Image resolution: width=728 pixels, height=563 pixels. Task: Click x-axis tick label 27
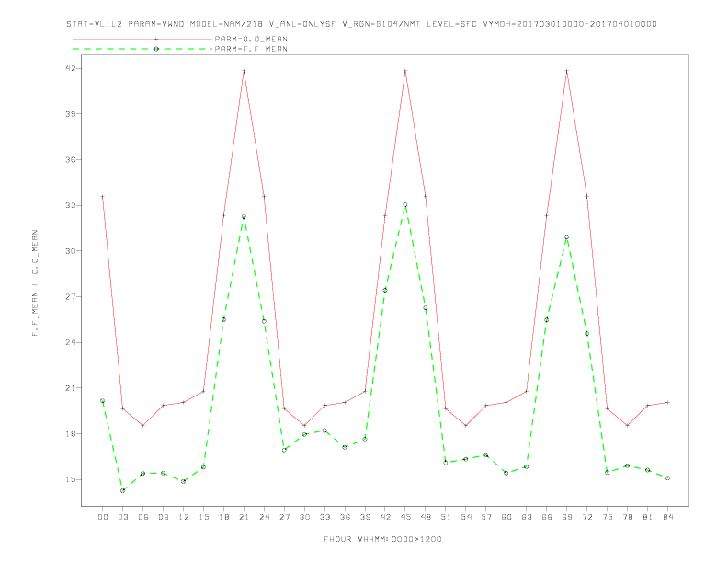[x=284, y=517]
